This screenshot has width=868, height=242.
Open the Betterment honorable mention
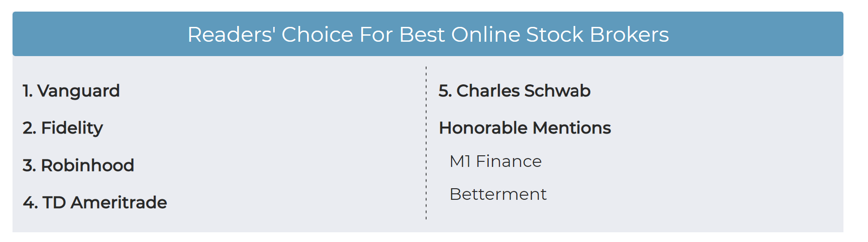pos(498,194)
